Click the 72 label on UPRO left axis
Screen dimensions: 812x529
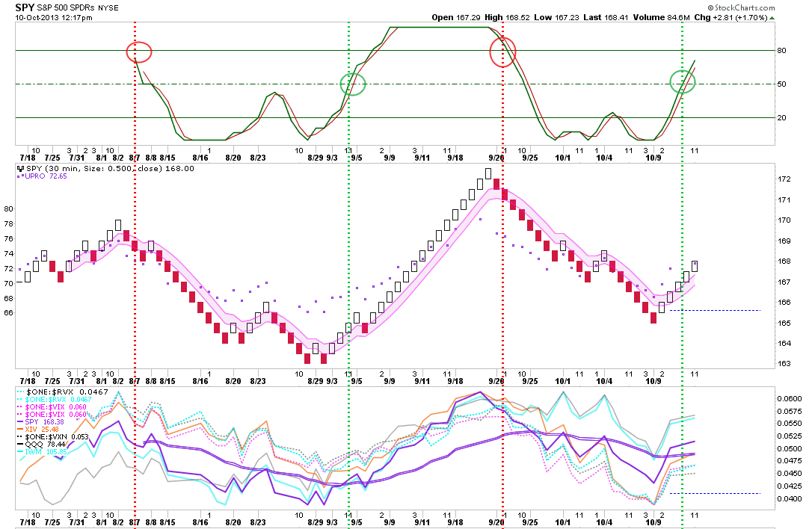8,269
